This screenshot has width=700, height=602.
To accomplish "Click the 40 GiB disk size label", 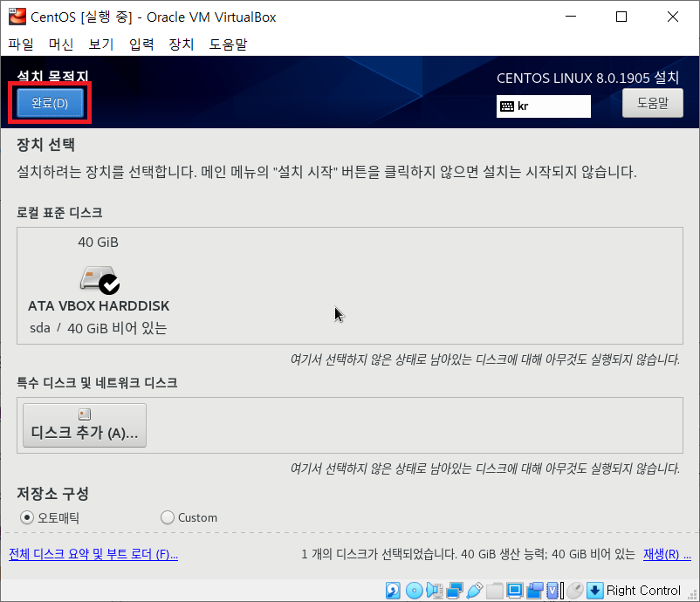I will point(99,242).
